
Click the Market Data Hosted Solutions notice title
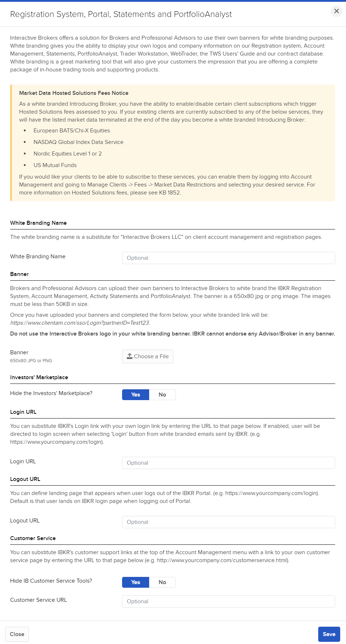(x=74, y=93)
